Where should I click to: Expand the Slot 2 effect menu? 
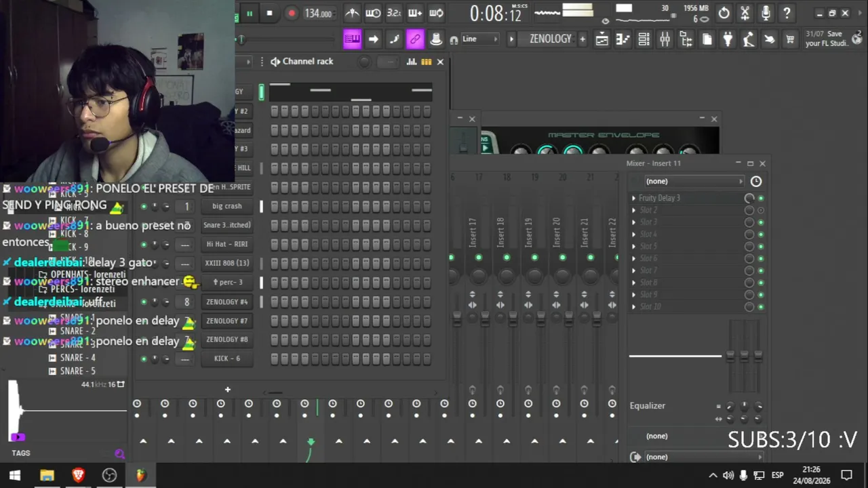(x=634, y=210)
